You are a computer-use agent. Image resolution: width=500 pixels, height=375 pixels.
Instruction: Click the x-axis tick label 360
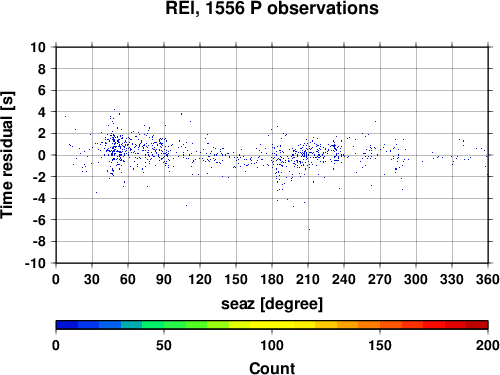(x=488, y=279)
